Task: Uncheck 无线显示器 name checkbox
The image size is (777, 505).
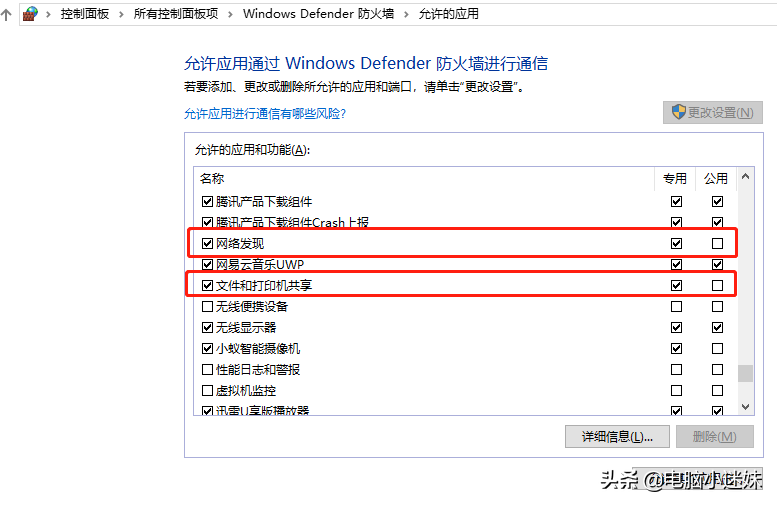Action: tap(208, 328)
